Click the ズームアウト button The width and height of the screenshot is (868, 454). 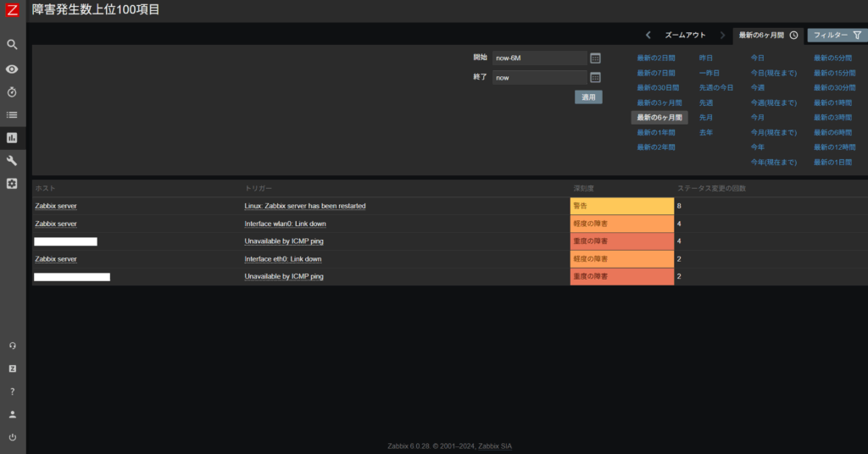click(x=684, y=35)
